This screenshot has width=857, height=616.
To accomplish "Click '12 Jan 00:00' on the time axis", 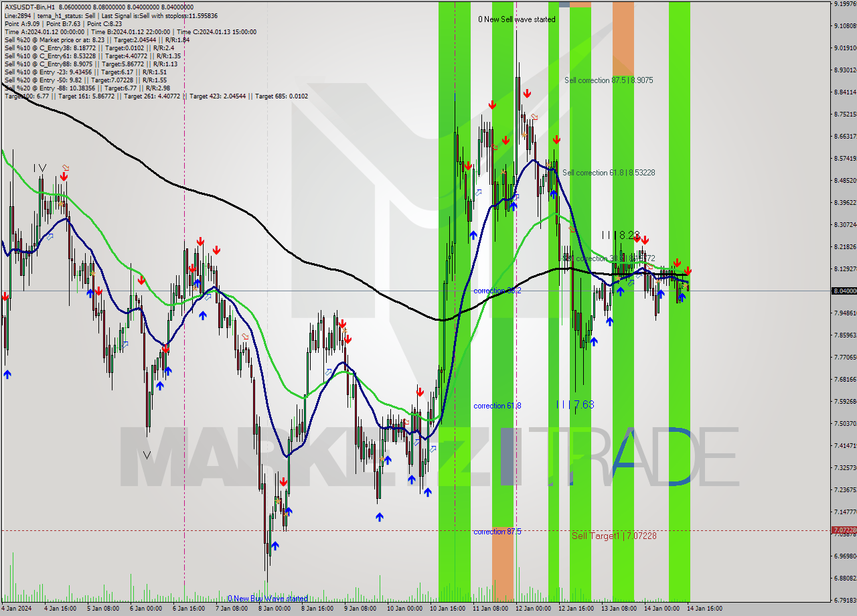I will coord(533,609).
